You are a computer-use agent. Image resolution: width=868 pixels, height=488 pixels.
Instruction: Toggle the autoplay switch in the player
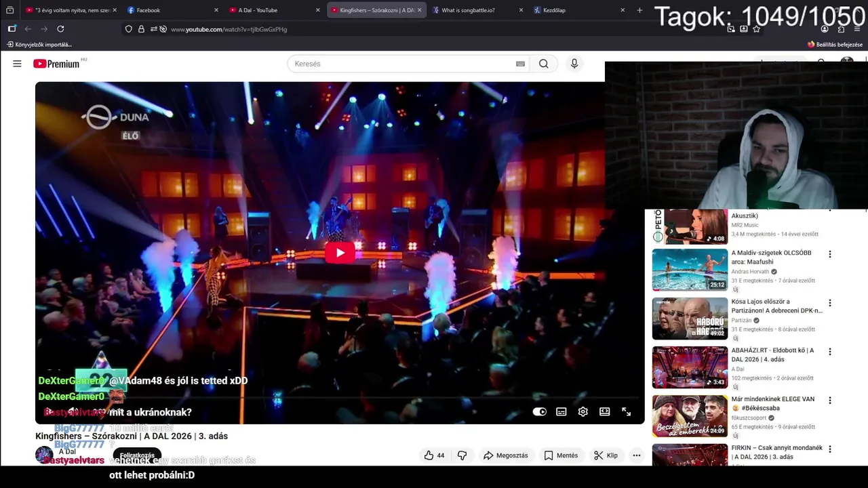540,411
